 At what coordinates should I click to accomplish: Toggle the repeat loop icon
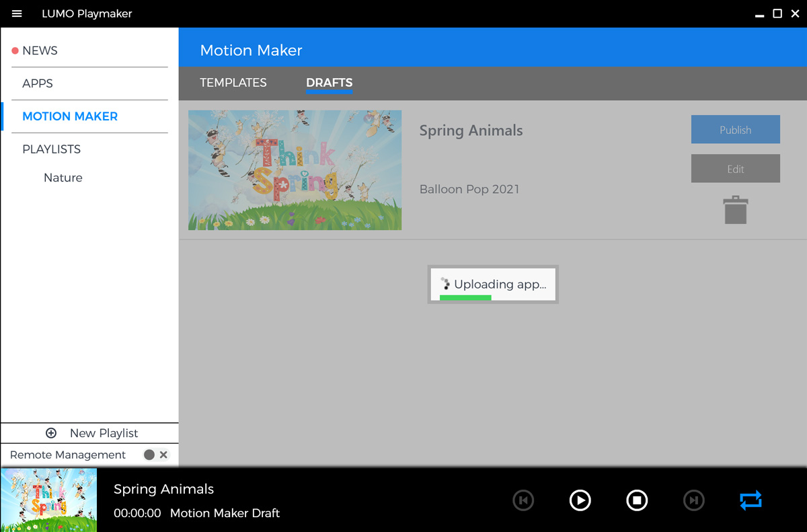pos(751,500)
